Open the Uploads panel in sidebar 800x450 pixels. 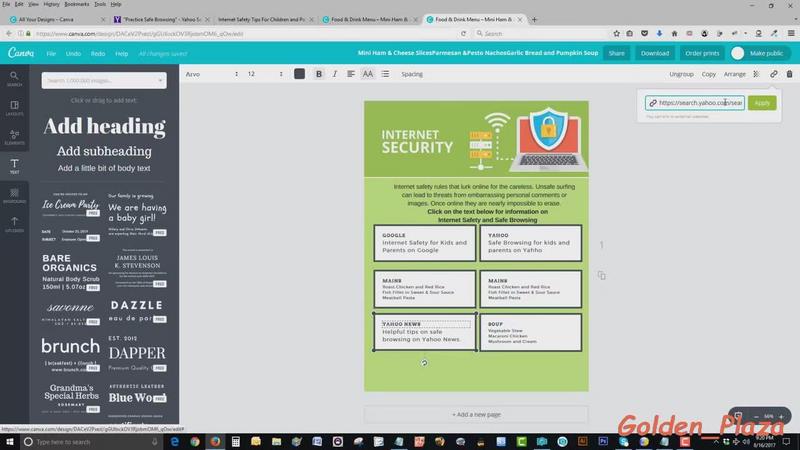pyautogui.click(x=14, y=224)
